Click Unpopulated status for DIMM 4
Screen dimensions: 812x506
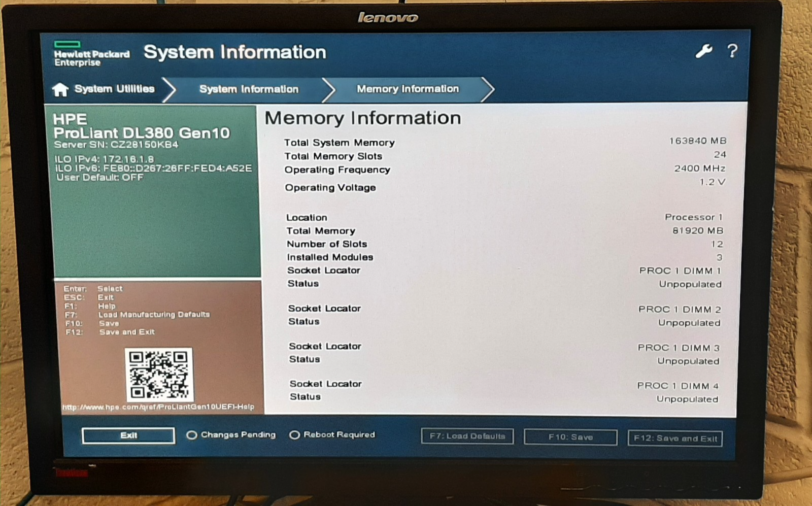688,399
